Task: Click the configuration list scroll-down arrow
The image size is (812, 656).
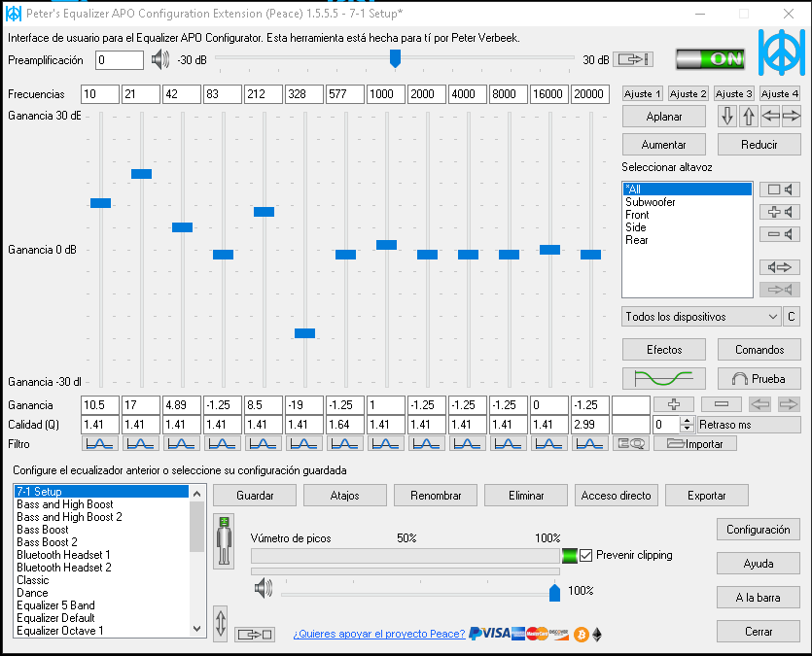Action: [x=196, y=629]
